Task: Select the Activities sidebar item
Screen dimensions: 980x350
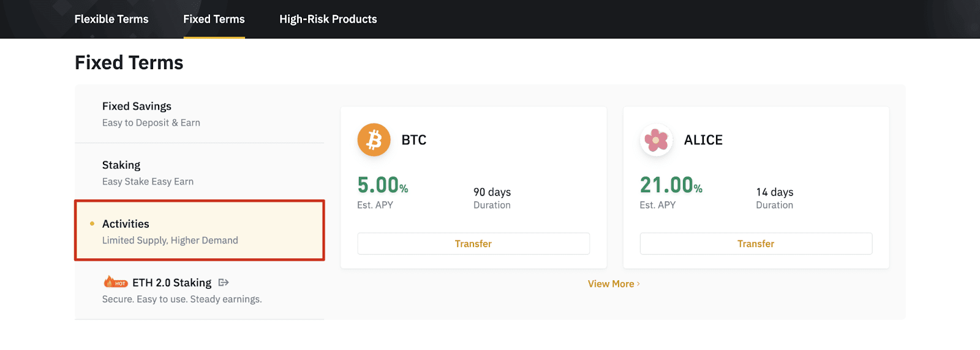Action: pos(200,230)
